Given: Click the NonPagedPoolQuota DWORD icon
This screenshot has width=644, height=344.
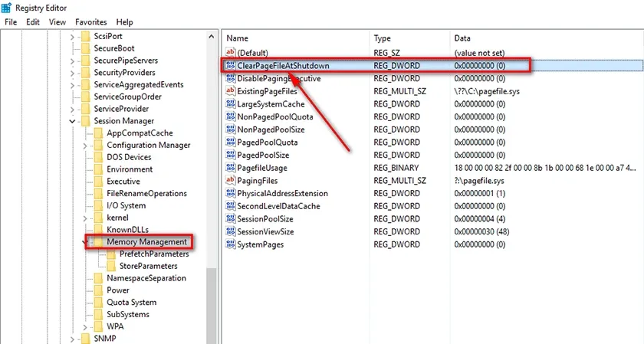Looking at the screenshot, I should click(231, 116).
